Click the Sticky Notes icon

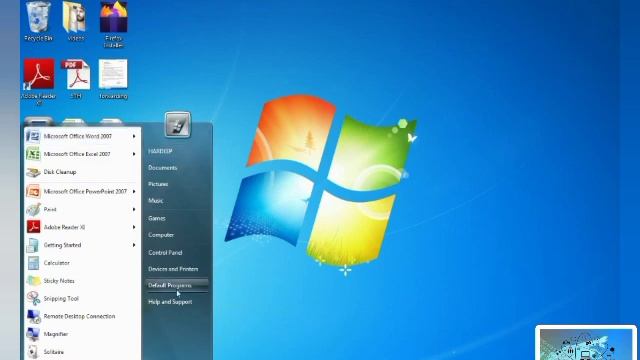pos(33,281)
